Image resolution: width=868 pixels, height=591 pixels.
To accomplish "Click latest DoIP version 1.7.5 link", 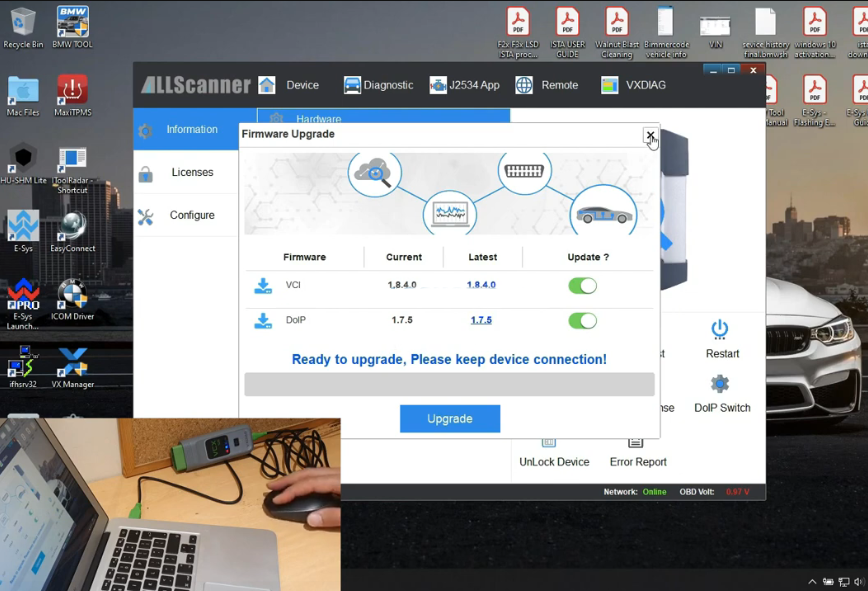I will pos(481,320).
